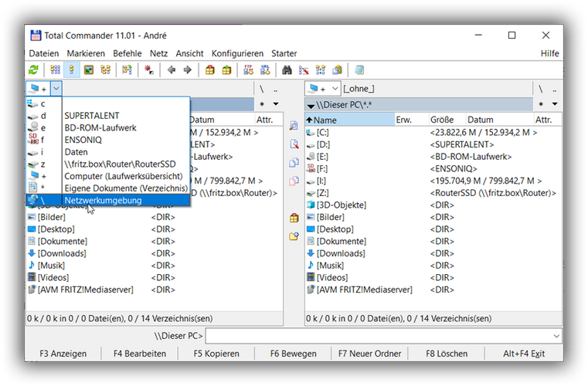Click the F3 Anzeigen button

pyautogui.click(x=63, y=354)
